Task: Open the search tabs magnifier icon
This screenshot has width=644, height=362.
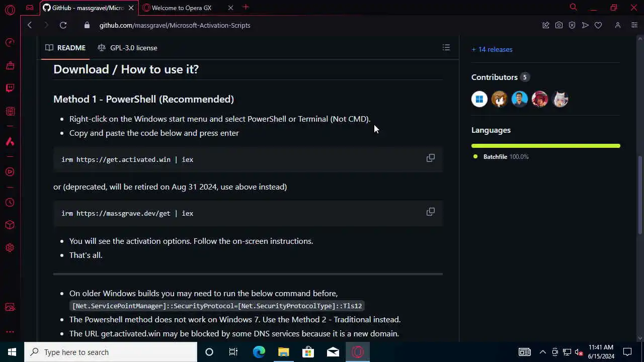Action: coord(573,7)
